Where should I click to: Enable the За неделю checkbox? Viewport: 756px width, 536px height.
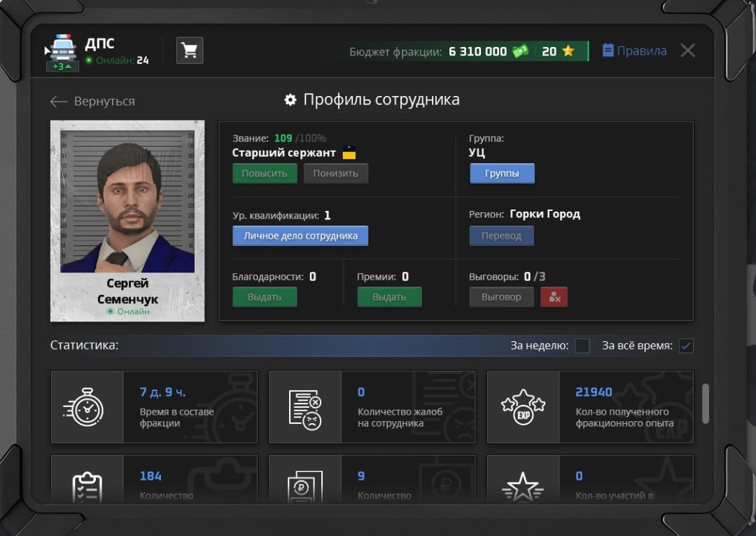[582, 345]
